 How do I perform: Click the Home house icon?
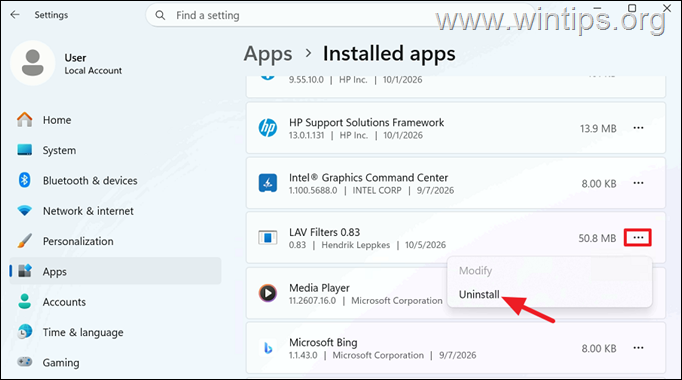click(25, 119)
